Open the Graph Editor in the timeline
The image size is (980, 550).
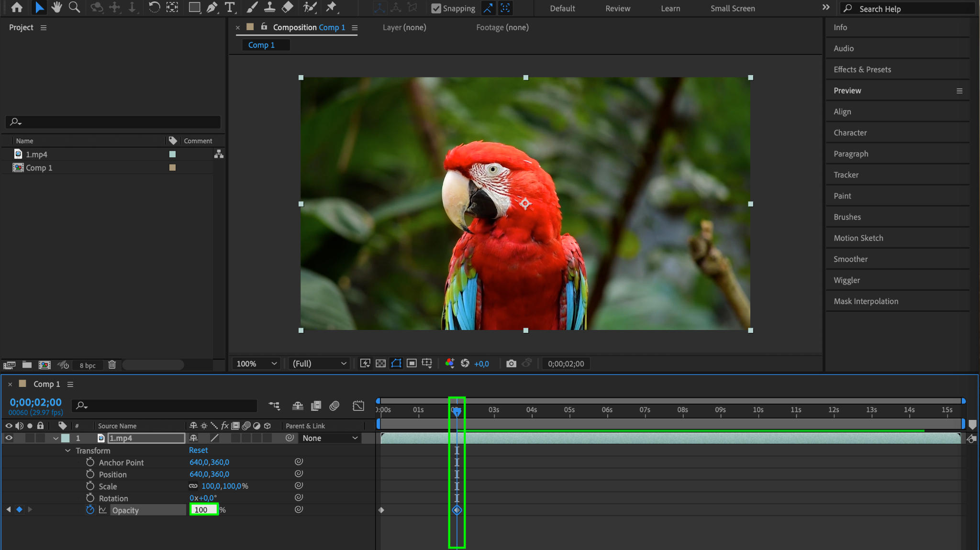[358, 406]
